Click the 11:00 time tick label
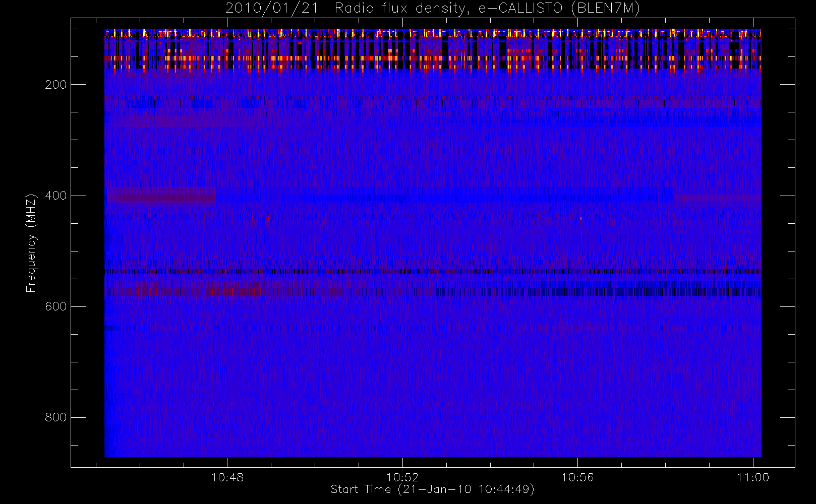The image size is (816, 504). [x=753, y=477]
